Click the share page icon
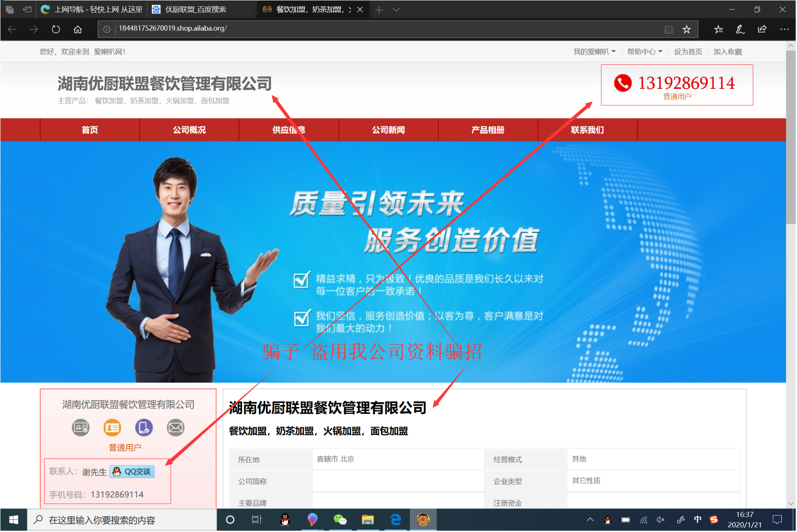This screenshot has width=797, height=532. pos(762,29)
